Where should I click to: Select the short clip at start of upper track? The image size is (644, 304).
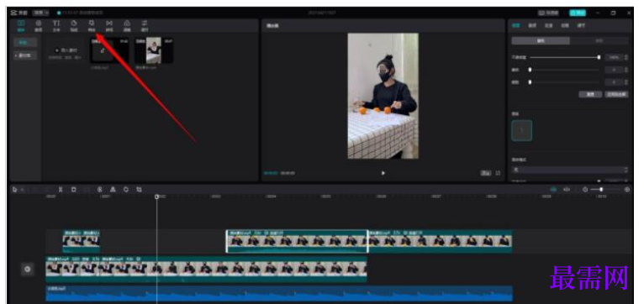pos(82,241)
